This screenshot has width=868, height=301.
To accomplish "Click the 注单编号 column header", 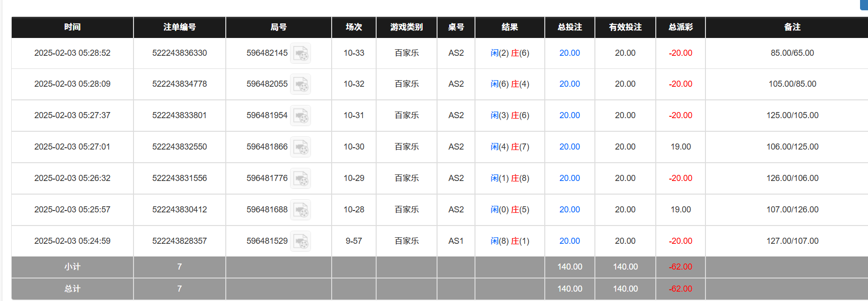I will tap(179, 27).
